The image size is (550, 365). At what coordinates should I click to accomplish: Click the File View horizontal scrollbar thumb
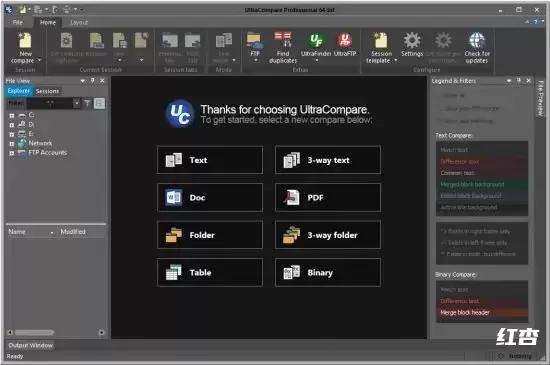click(34, 332)
